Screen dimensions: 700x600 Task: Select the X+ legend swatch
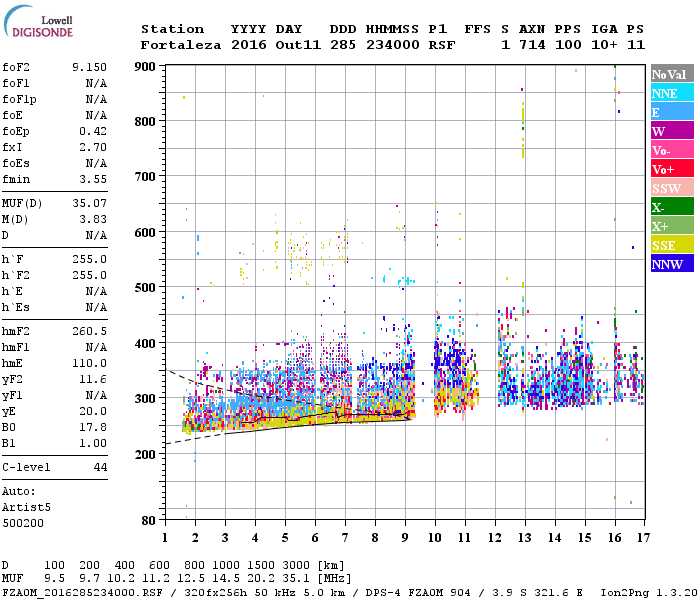[x=672, y=226]
